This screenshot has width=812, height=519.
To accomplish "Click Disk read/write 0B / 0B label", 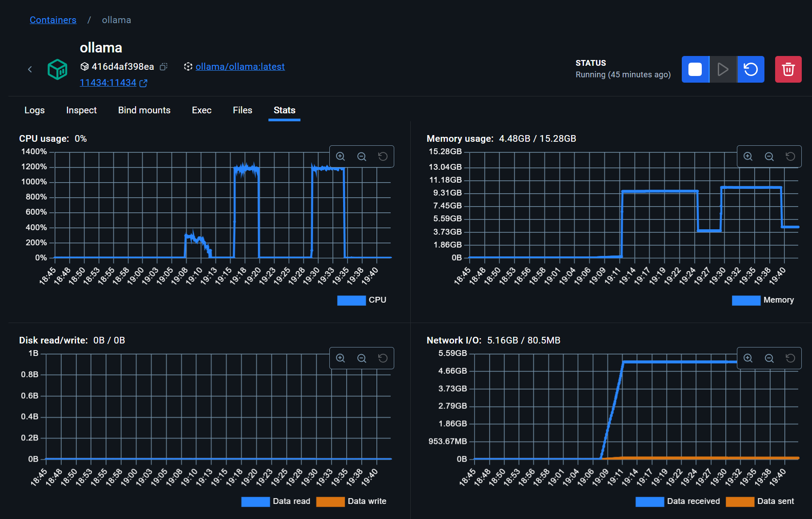I will coord(72,340).
